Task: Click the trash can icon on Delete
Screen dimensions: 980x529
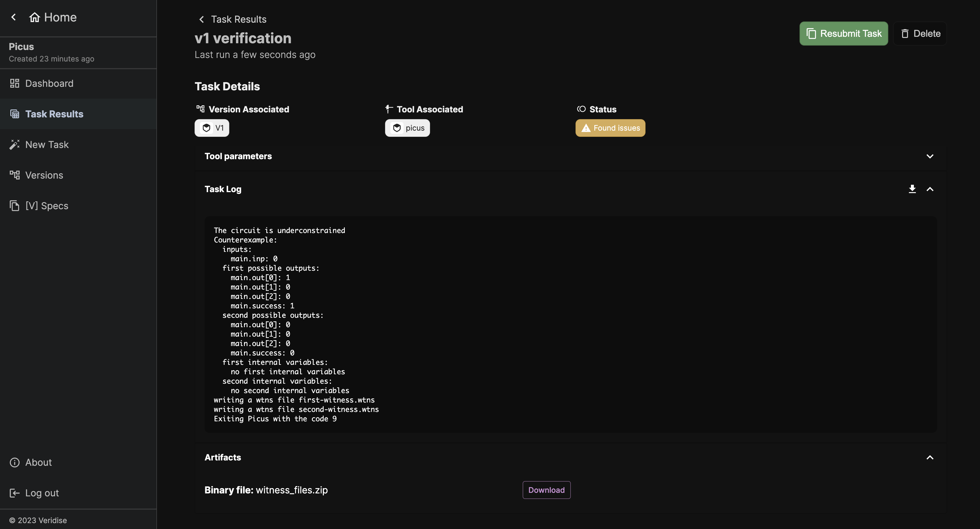Action: point(905,34)
